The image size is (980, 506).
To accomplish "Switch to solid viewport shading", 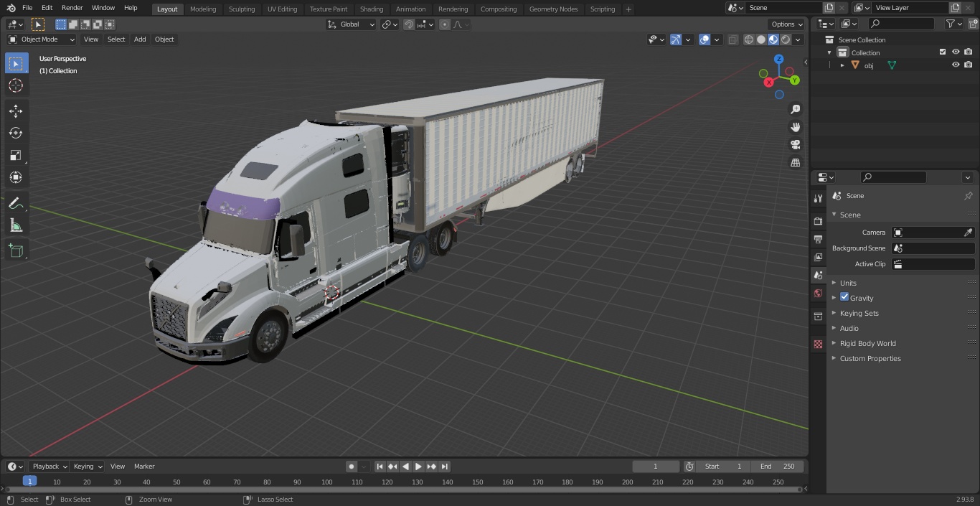I will point(761,39).
